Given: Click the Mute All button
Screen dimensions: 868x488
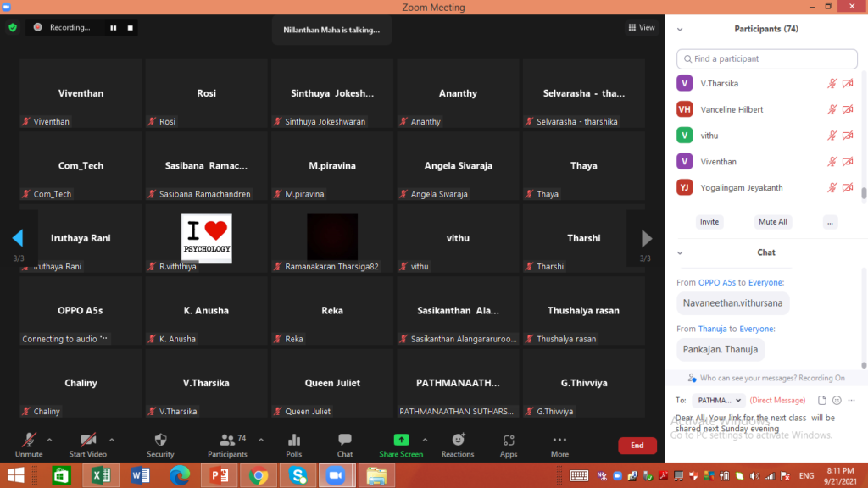Looking at the screenshot, I should click(773, 222).
